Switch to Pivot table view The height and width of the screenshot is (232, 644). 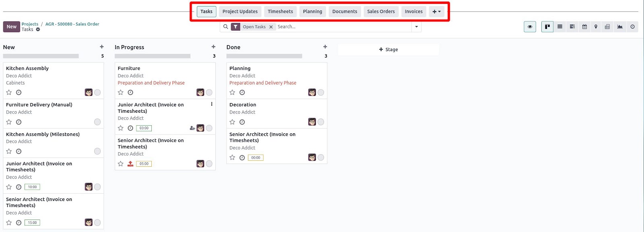point(607,27)
